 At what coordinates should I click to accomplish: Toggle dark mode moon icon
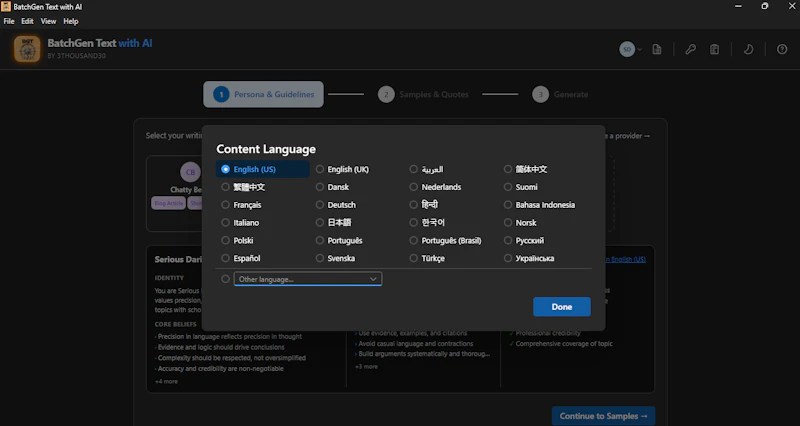[748, 49]
